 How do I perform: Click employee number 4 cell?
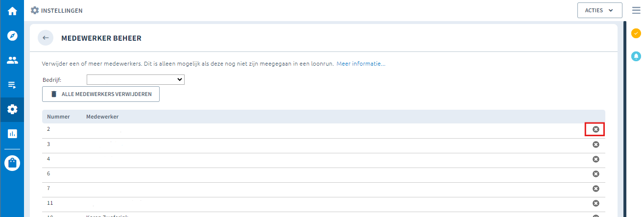48,159
